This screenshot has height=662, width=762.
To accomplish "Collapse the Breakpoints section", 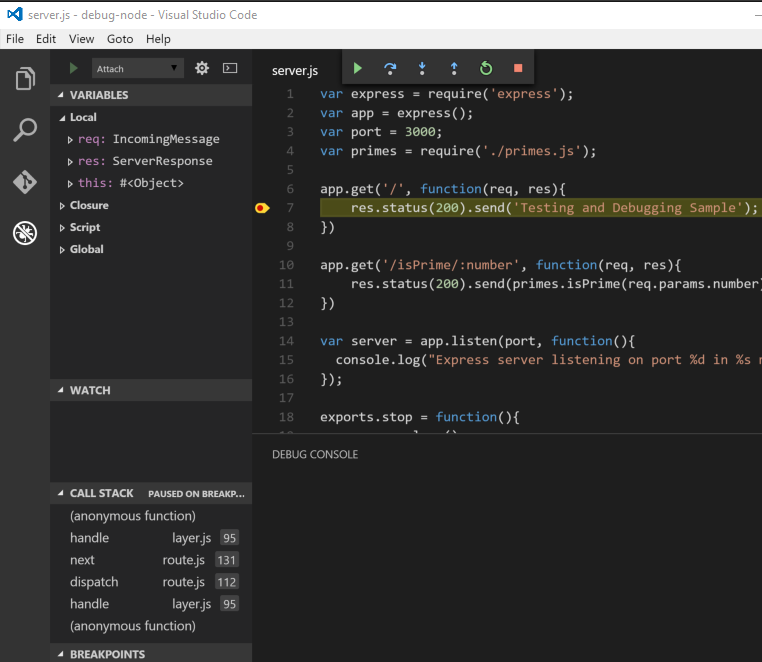I will [61, 654].
